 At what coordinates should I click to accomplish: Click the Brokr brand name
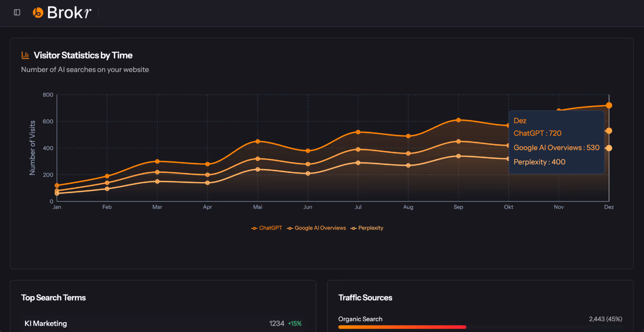point(69,13)
